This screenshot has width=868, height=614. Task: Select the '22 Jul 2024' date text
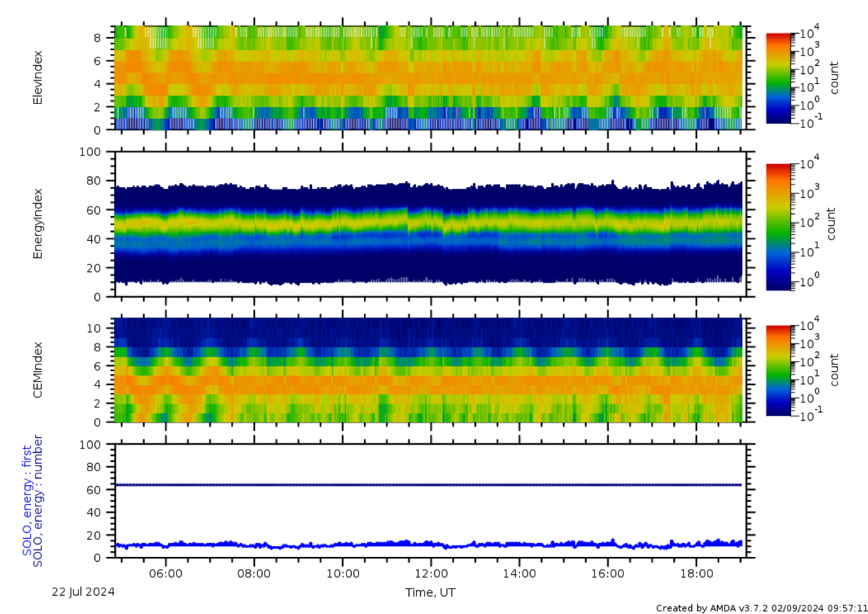tap(83, 592)
